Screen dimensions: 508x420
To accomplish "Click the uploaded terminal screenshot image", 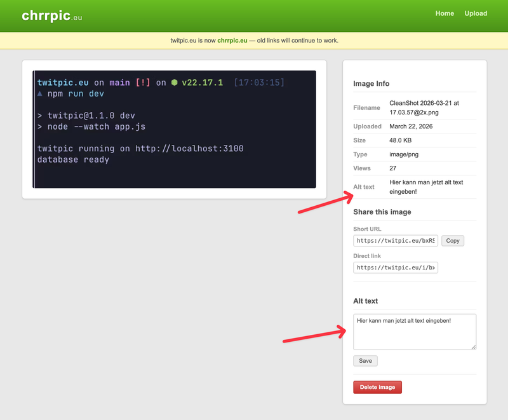I will click(174, 129).
